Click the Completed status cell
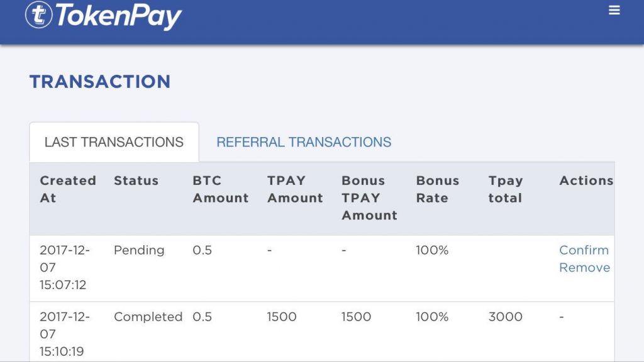Image resolution: width=644 pixels, height=362 pixels. click(x=148, y=317)
